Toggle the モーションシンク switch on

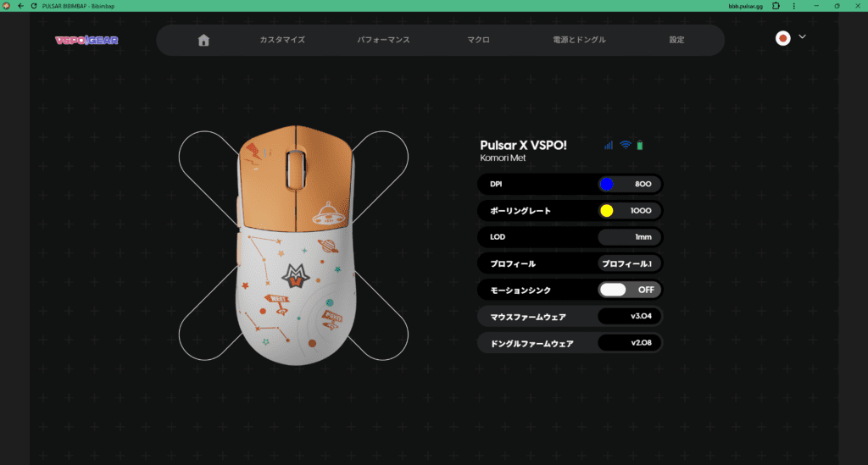pos(628,290)
